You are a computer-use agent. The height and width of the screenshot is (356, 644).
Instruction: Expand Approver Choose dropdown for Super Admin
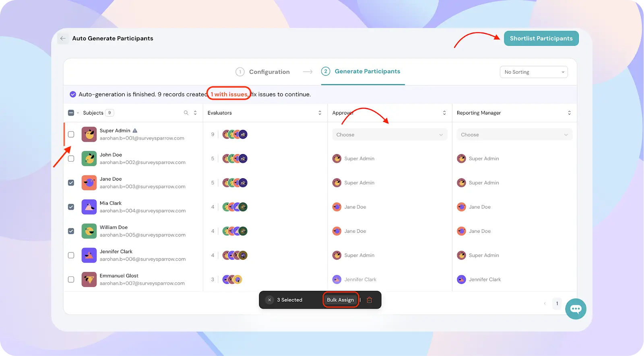click(x=389, y=135)
